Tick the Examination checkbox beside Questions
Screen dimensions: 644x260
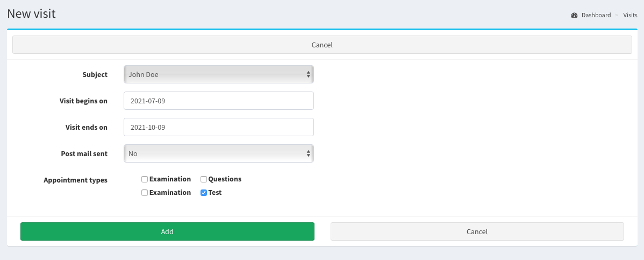click(145, 179)
